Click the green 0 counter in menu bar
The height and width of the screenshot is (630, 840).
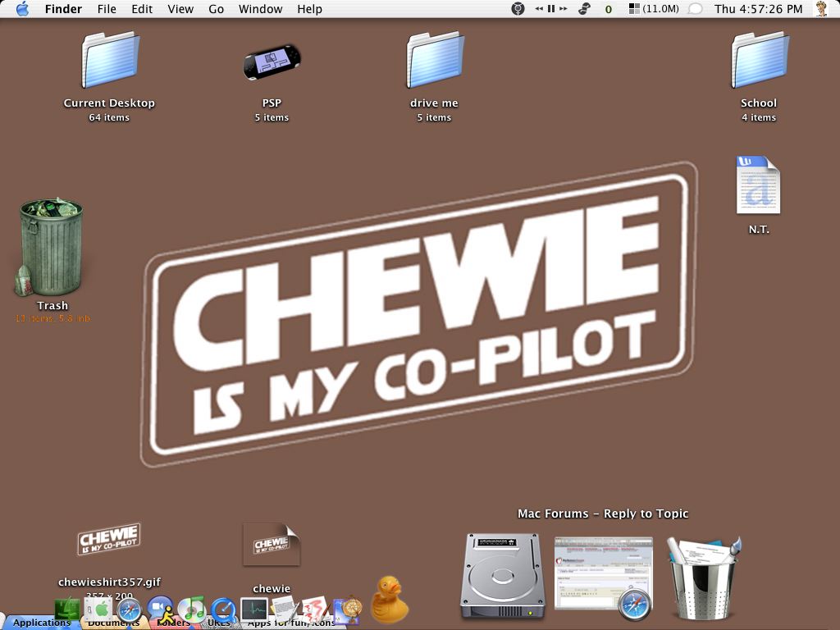(609, 9)
